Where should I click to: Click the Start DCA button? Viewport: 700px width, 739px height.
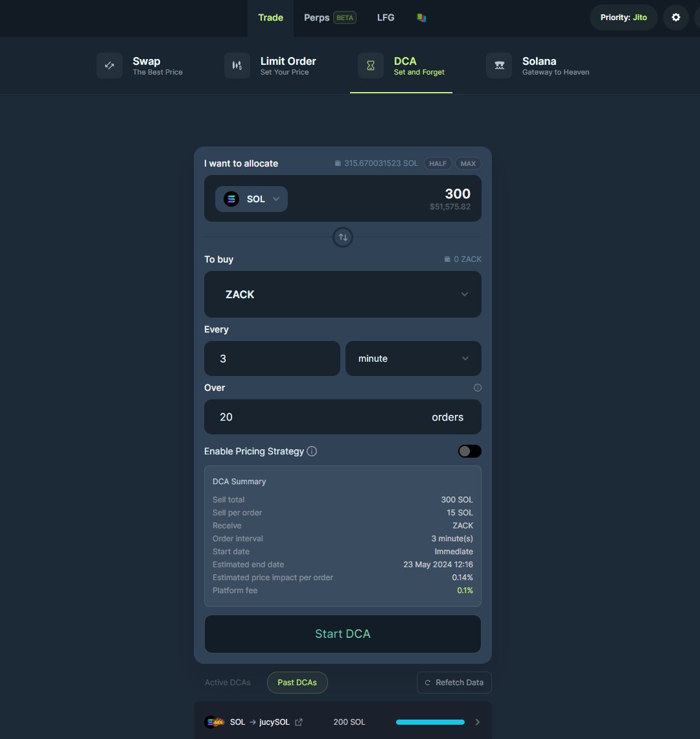(343, 634)
